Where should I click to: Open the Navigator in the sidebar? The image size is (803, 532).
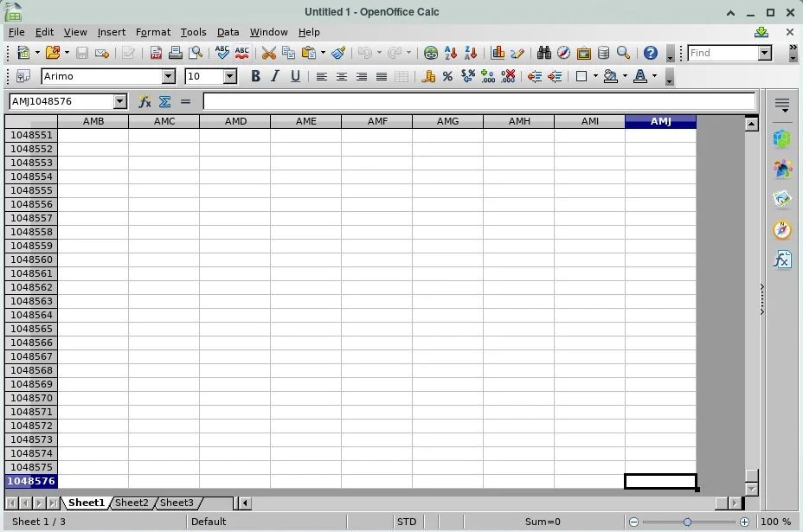(x=781, y=229)
